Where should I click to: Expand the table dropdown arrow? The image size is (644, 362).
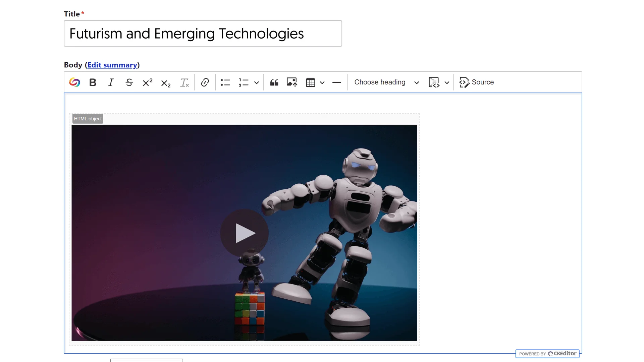click(x=322, y=82)
